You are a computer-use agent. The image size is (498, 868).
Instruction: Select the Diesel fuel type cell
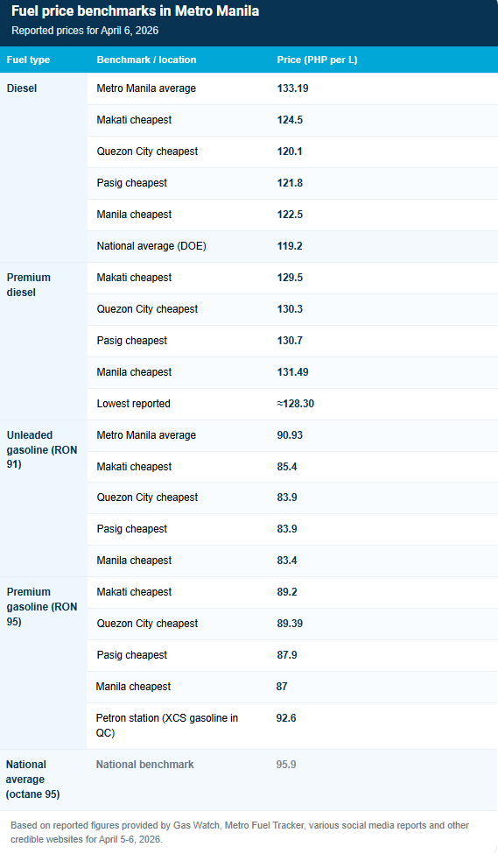pyautogui.click(x=44, y=168)
